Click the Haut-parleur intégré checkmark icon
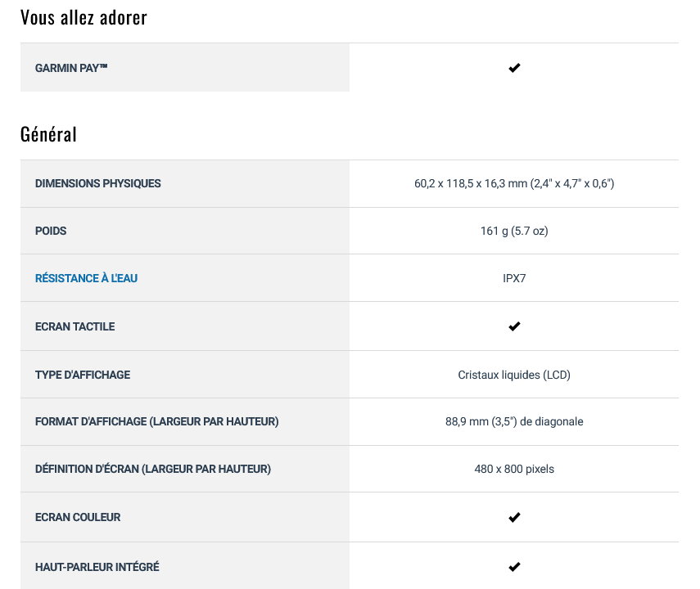700x589 pixels. click(514, 567)
